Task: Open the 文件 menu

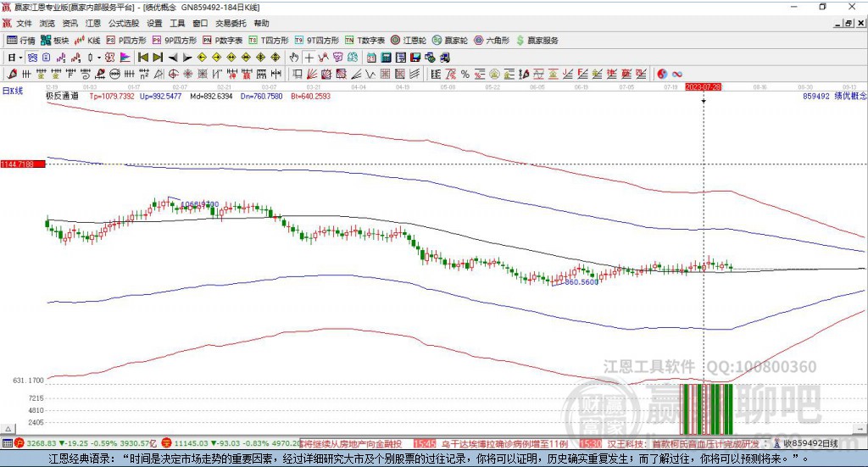Action: (x=24, y=23)
